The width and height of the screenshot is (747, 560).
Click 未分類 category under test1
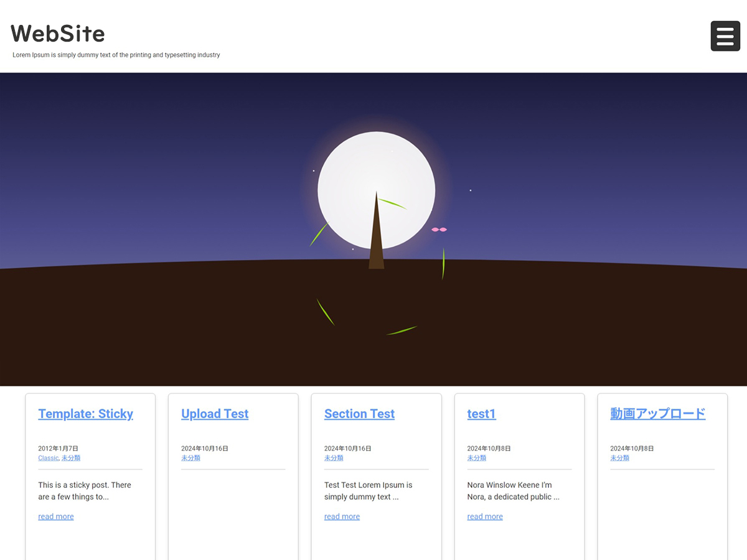click(x=477, y=458)
